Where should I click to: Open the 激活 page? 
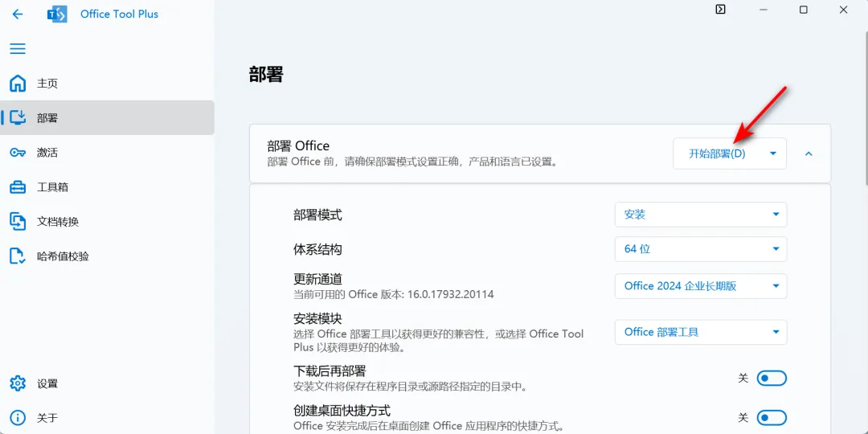(x=108, y=152)
